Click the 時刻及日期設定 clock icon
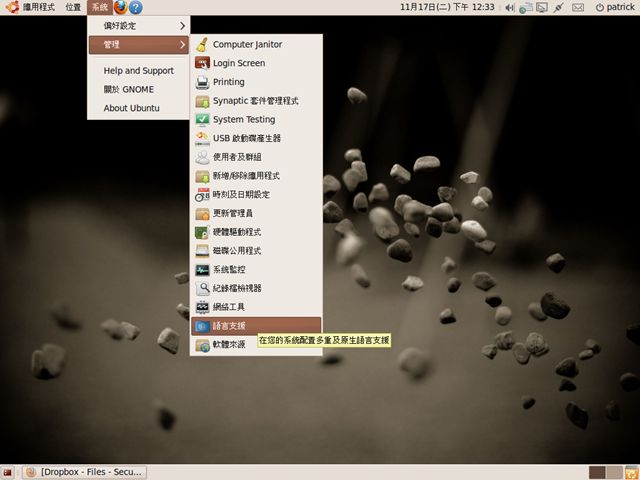Viewport: 640px width, 480px height. coord(202,195)
